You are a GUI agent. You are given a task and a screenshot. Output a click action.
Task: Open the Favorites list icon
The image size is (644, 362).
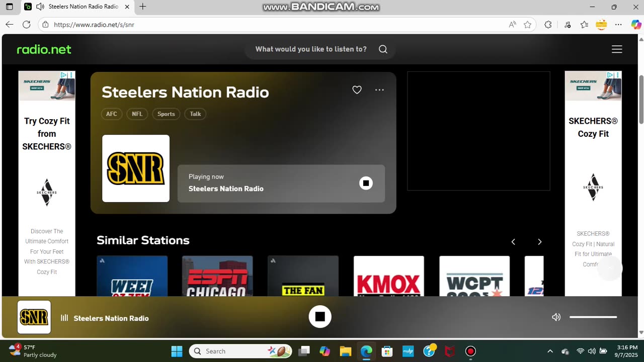(x=584, y=24)
